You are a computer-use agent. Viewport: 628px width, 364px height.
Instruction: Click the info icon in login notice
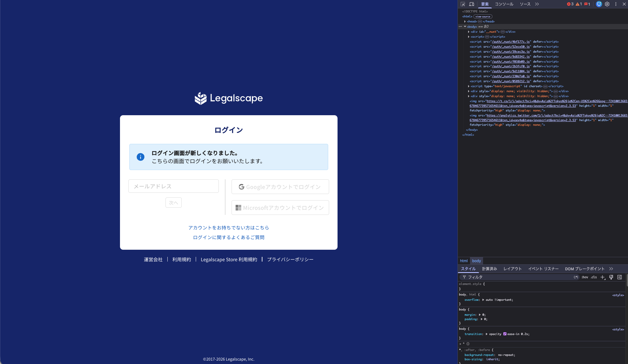click(x=141, y=157)
